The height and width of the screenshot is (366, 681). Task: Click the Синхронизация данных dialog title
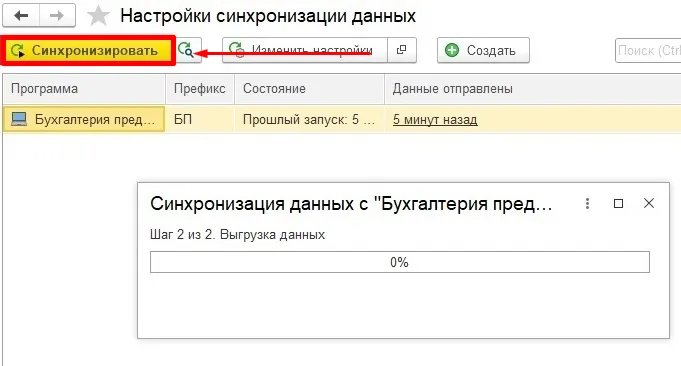(x=351, y=204)
